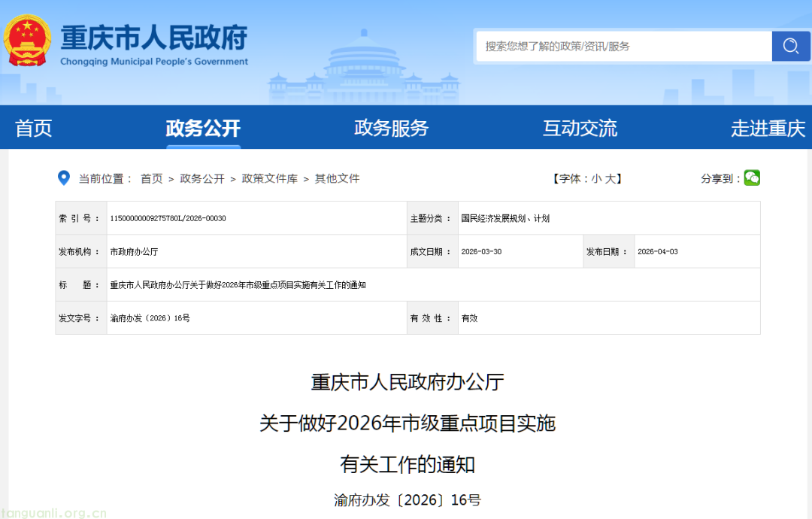This screenshot has height=519, width=812.
Task: Click the blue location pin icon
Action: tap(64, 178)
